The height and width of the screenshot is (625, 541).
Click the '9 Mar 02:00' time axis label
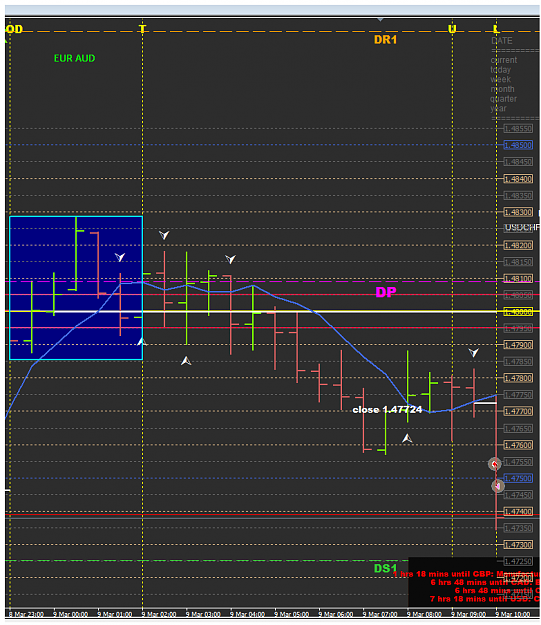tap(159, 614)
